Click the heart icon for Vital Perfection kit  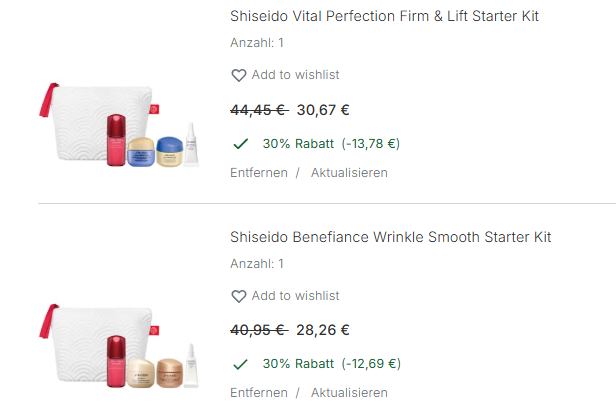click(238, 75)
